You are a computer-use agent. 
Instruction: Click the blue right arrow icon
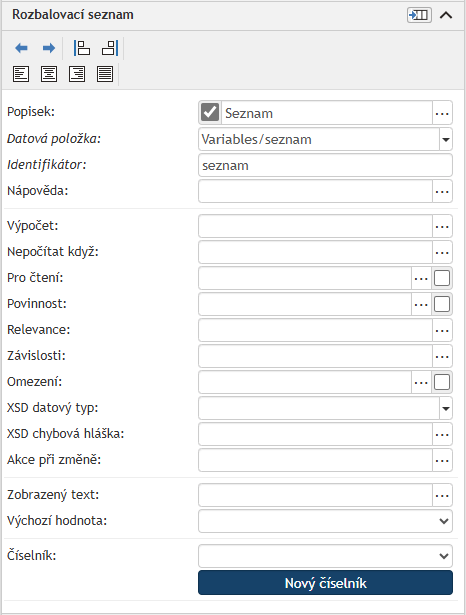click(49, 48)
